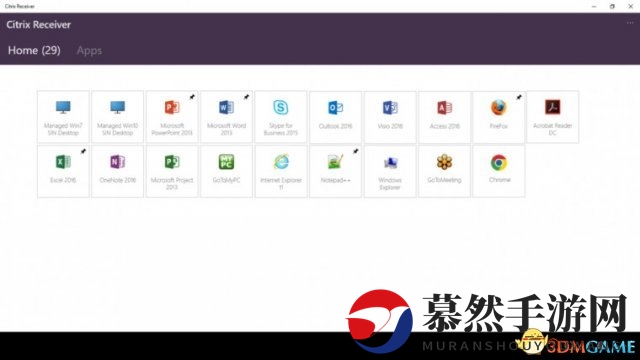Launch Acrobat Reader DC
640x360 pixels.
(553, 117)
